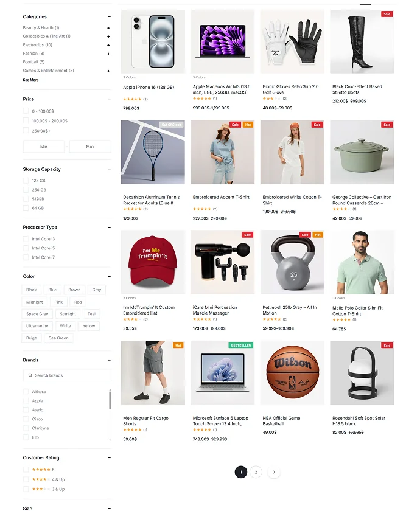Collapse the Color filter section
Screen dimensions: 420x511
tap(109, 276)
